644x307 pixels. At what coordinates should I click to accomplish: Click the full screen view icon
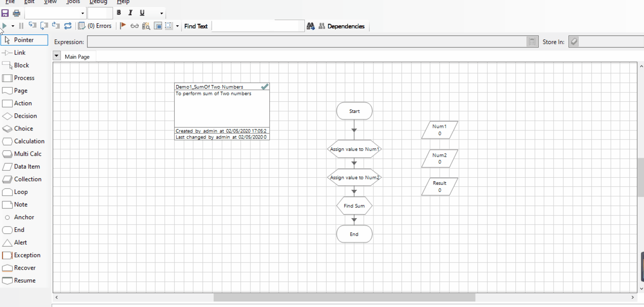coord(158,26)
